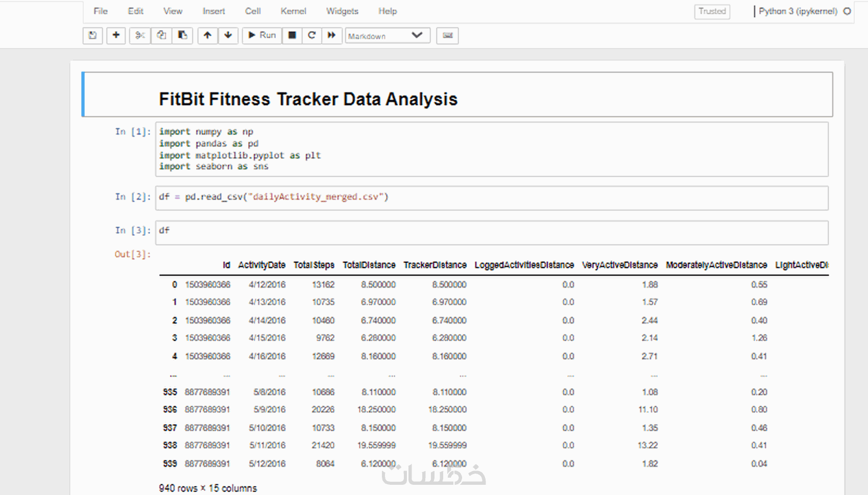Click the ActivityDate column header
The image size is (868, 495).
pos(261,265)
